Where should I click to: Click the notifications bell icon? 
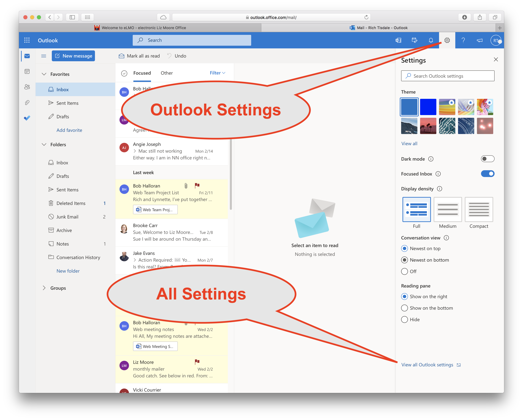[x=431, y=40]
